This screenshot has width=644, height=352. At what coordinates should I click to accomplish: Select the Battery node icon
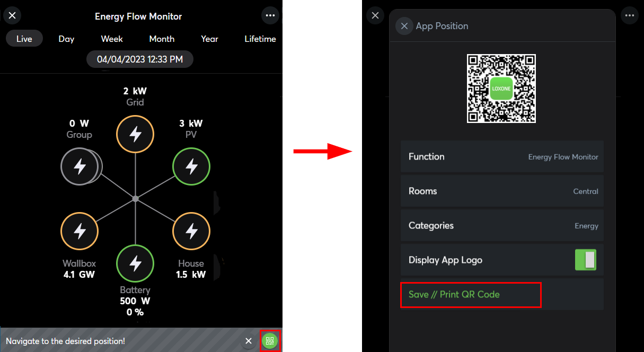[135, 263]
